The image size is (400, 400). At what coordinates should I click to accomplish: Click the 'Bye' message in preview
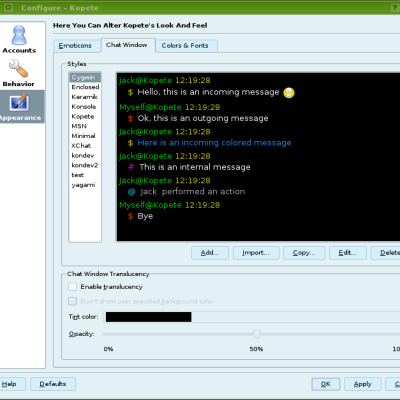(x=145, y=216)
